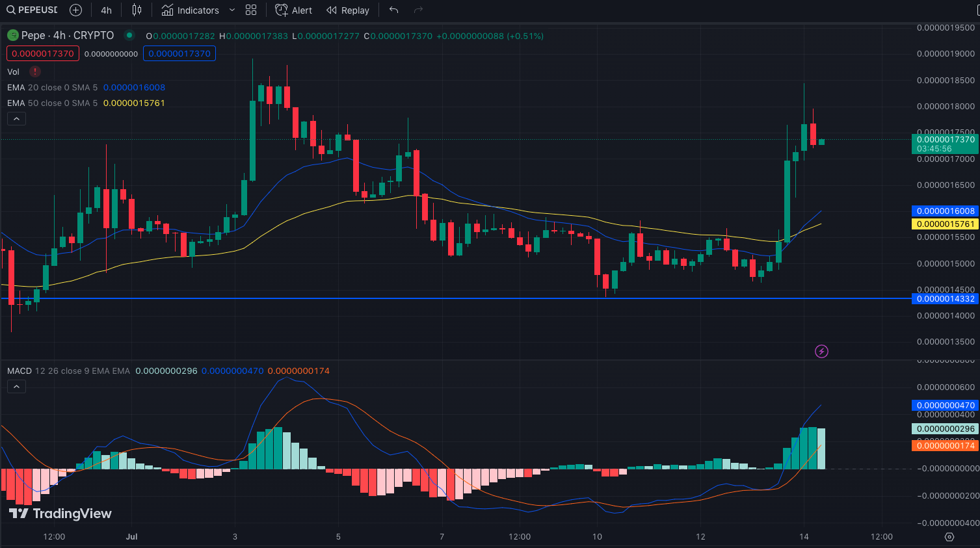Click histogram value label 0.0000000296

[x=946, y=428]
